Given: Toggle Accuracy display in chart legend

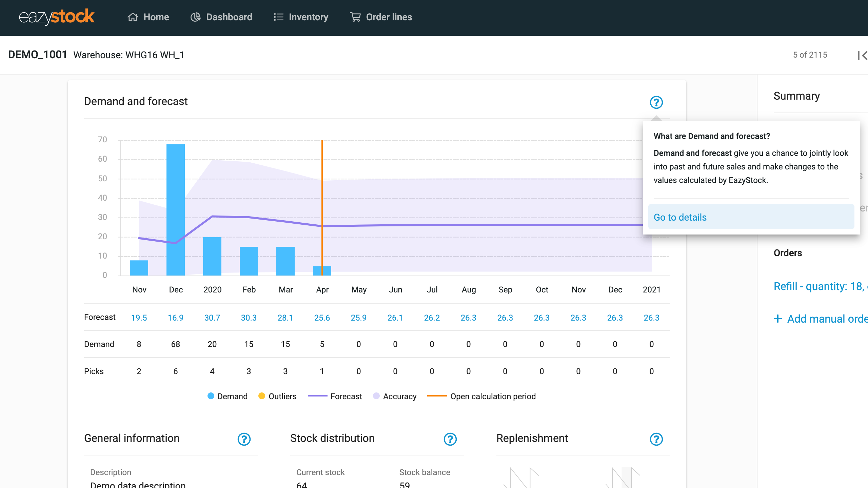Looking at the screenshot, I should pyautogui.click(x=393, y=396).
